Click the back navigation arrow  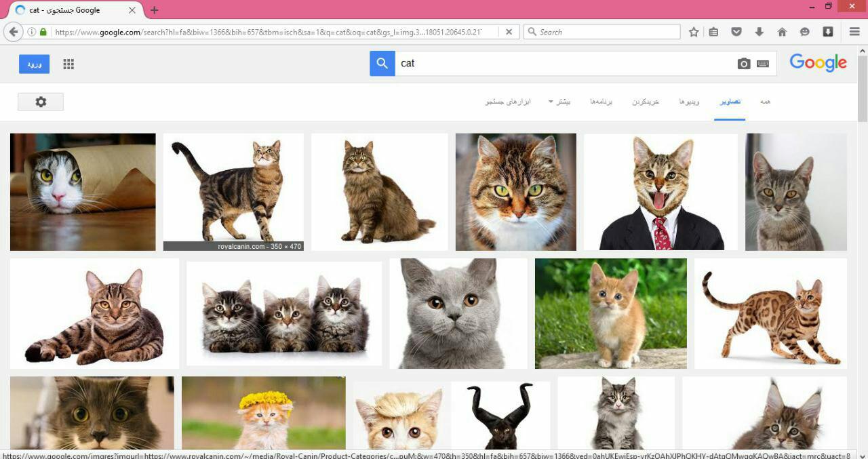pos(13,32)
